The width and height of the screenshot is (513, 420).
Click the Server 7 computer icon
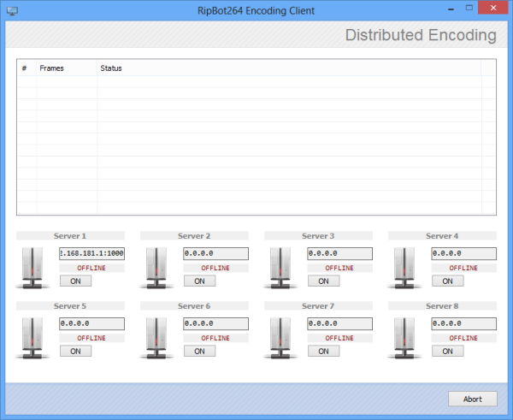pyautogui.click(x=280, y=338)
